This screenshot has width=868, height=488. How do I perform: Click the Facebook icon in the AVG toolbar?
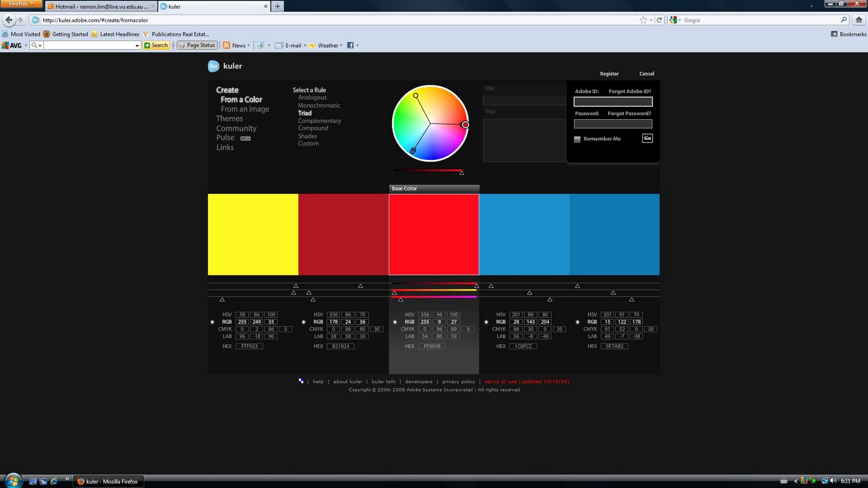pyautogui.click(x=350, y=46)
